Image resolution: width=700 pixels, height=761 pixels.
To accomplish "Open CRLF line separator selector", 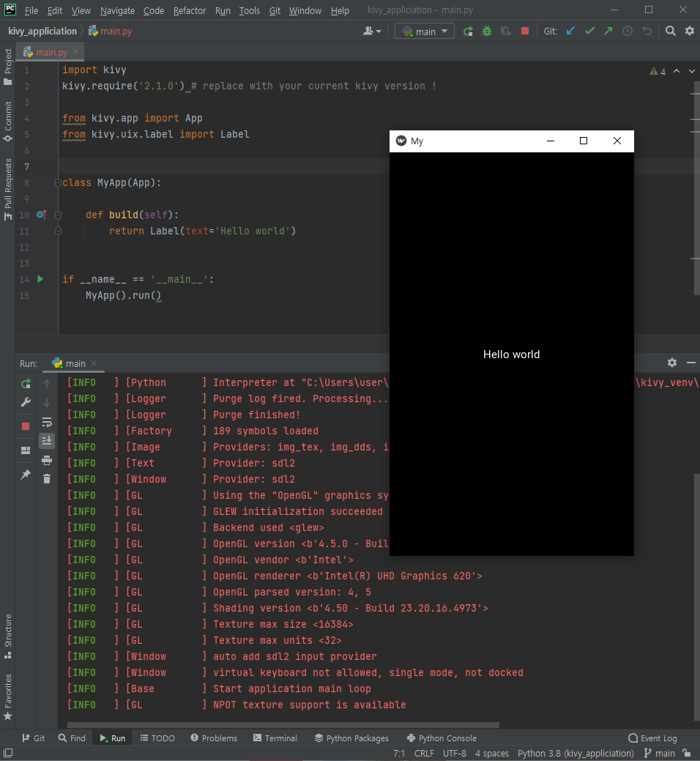I will click(424, 753).
